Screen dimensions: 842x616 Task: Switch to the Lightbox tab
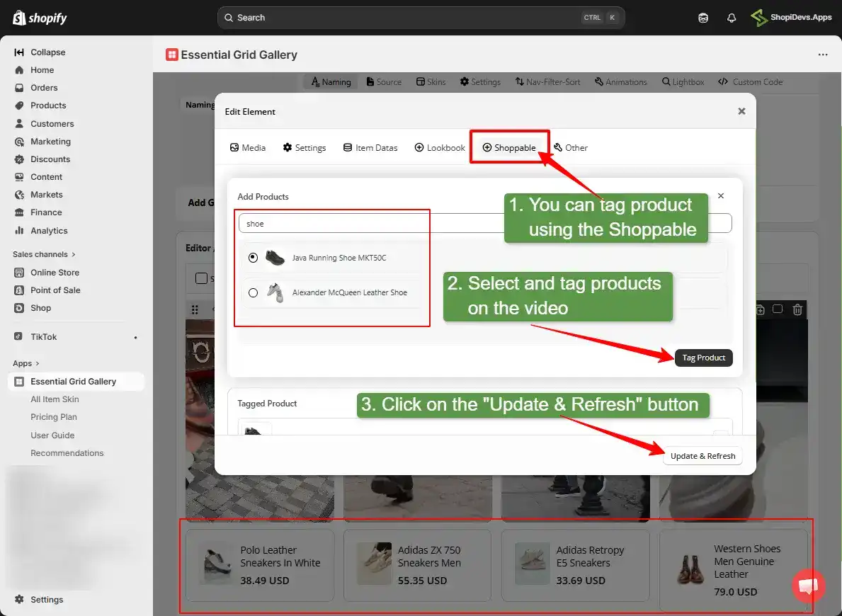pyautogui.click(x=683, y=81)
